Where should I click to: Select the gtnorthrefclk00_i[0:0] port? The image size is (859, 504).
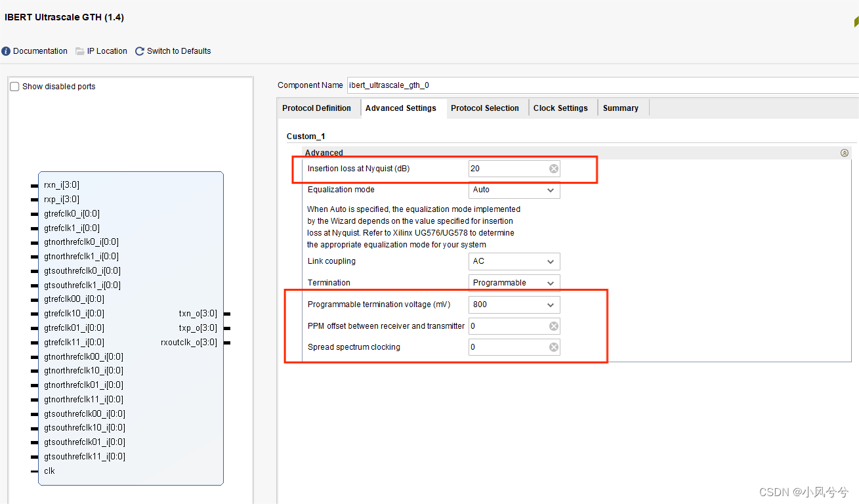tap(84, 357)
